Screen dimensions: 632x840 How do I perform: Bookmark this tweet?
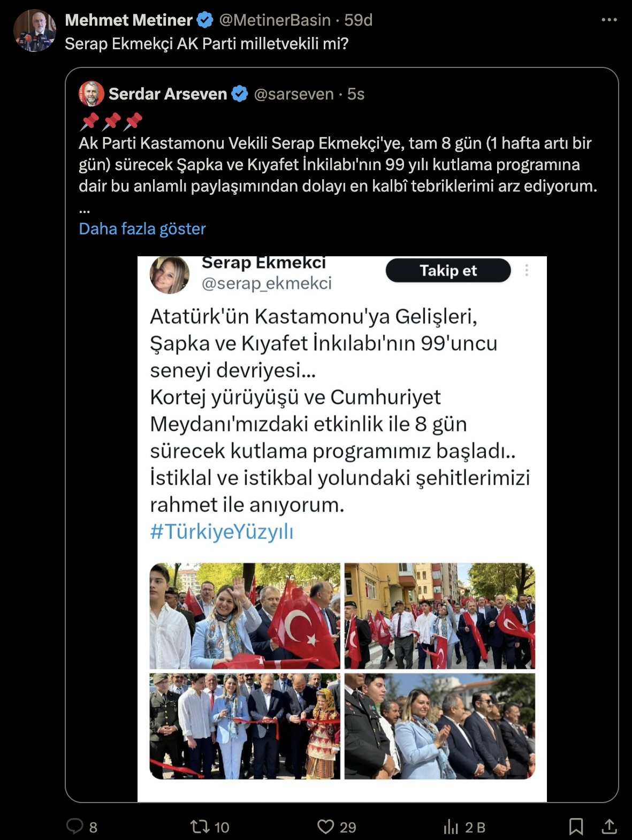point(576,827)
